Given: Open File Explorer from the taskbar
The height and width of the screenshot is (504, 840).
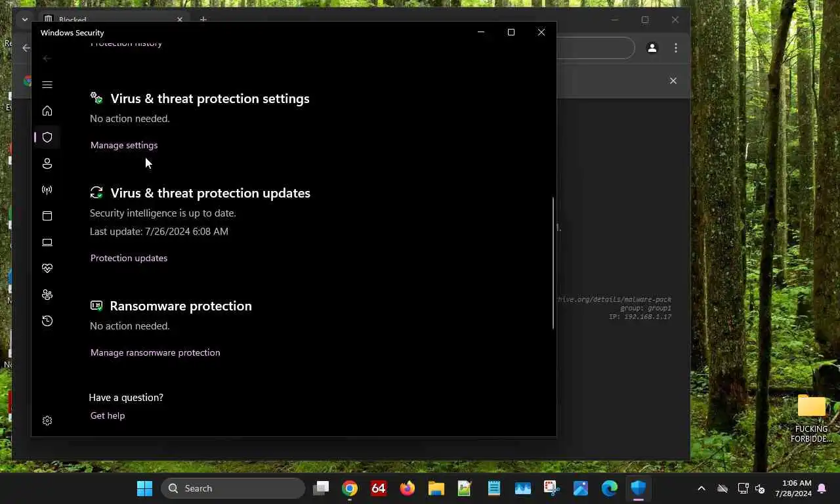Looking at the screenshot, I should coord(436,488).
